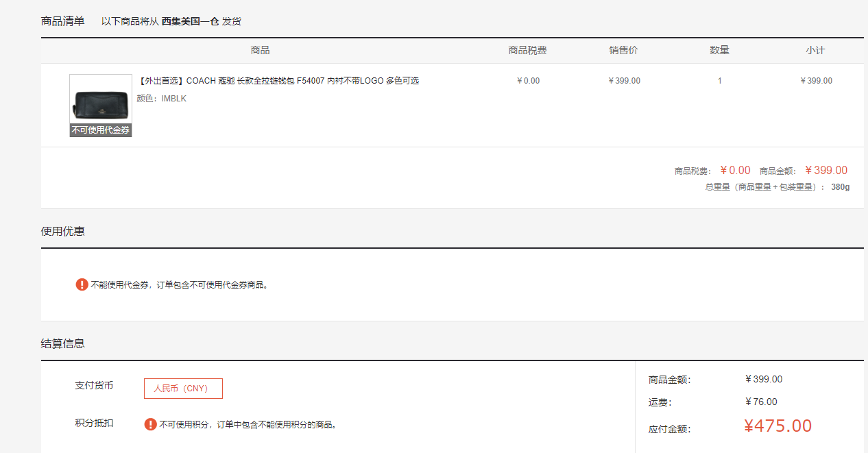This screenshot has height=453, width=868.
Task: Click the 结算信息 section heading
Action: pyautogui.click(x=63, y=343)
